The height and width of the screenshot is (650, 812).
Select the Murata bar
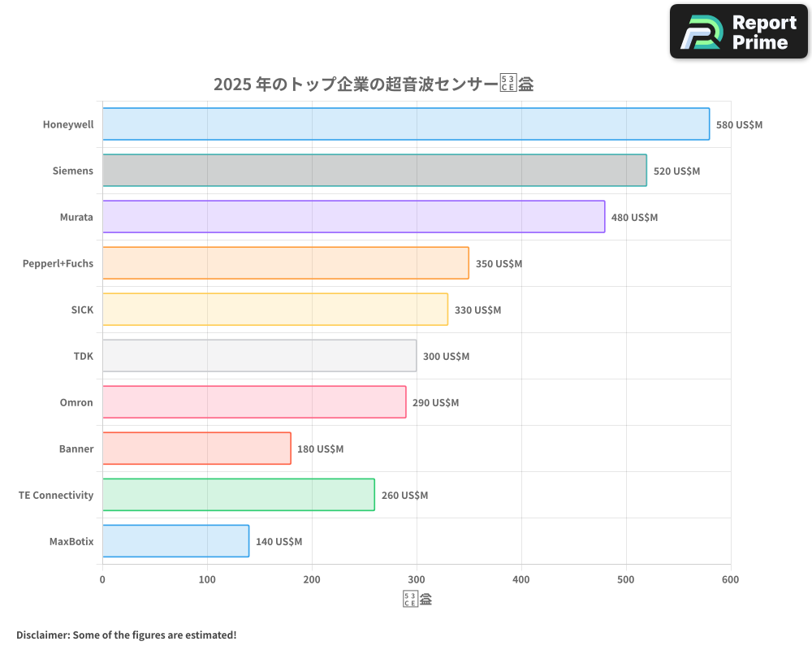click(352, 217)
